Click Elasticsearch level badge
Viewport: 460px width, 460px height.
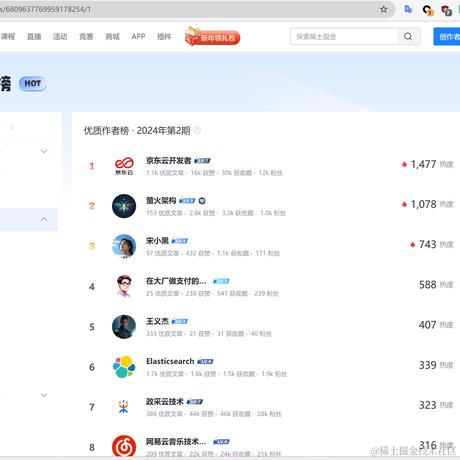pos(205,361)
